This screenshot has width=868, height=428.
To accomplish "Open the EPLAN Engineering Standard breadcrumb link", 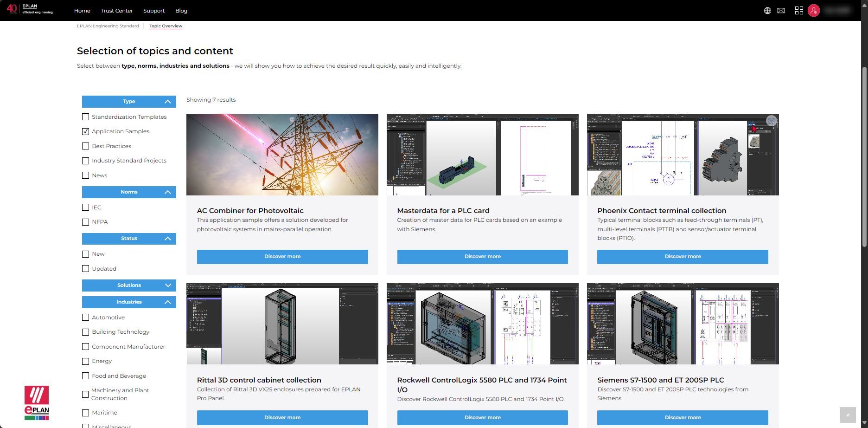I will 108,26.
